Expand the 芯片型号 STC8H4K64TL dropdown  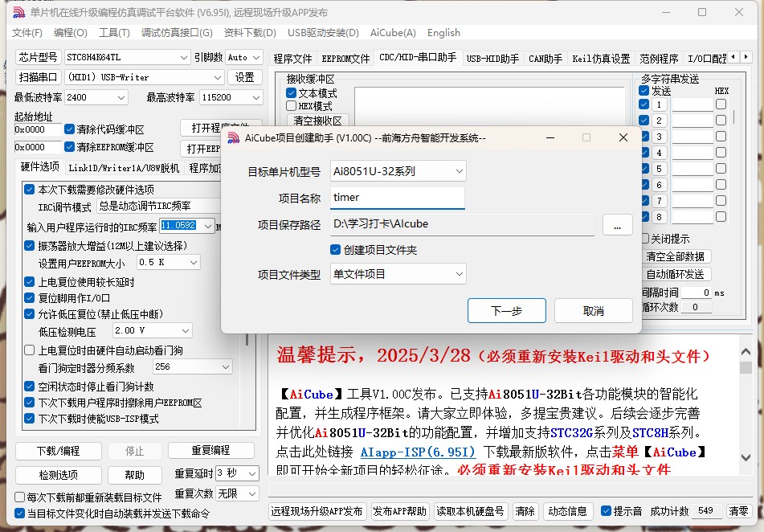pos(184,58)
